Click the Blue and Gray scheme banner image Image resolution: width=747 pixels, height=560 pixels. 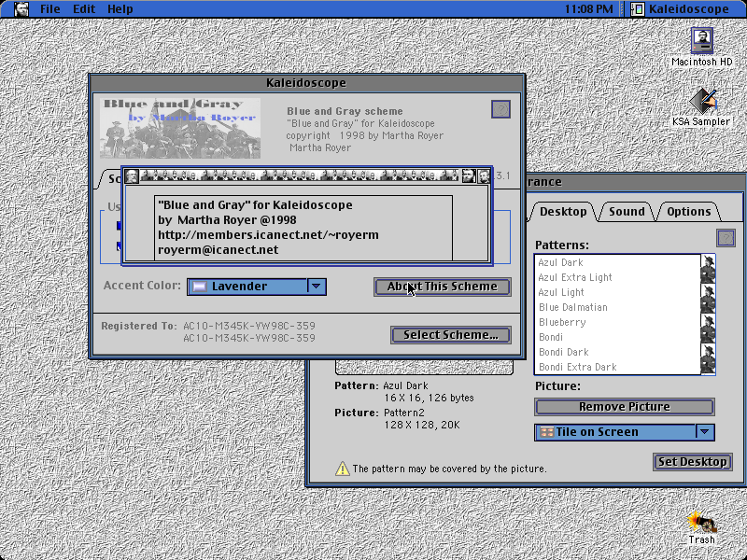coord(180,128)
